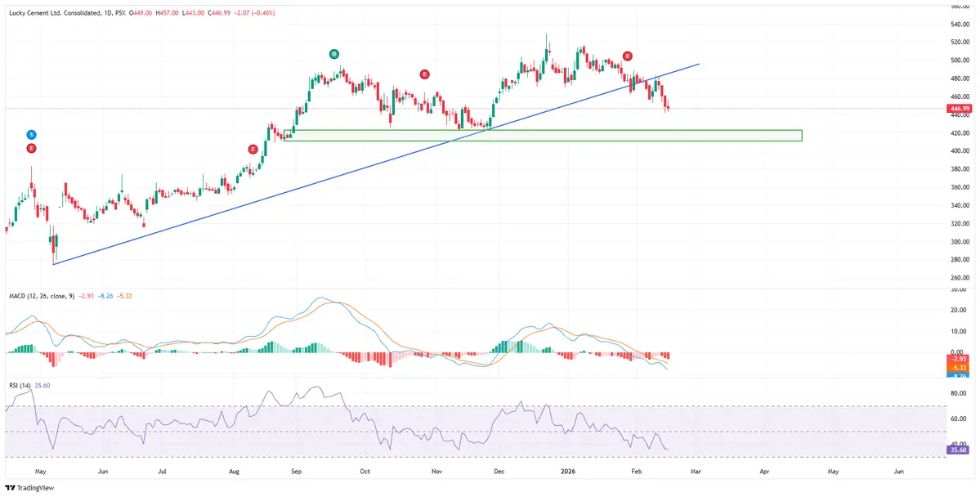
Task: Click the 20.00 MACD axis level
Action: (x=960, y=310)
